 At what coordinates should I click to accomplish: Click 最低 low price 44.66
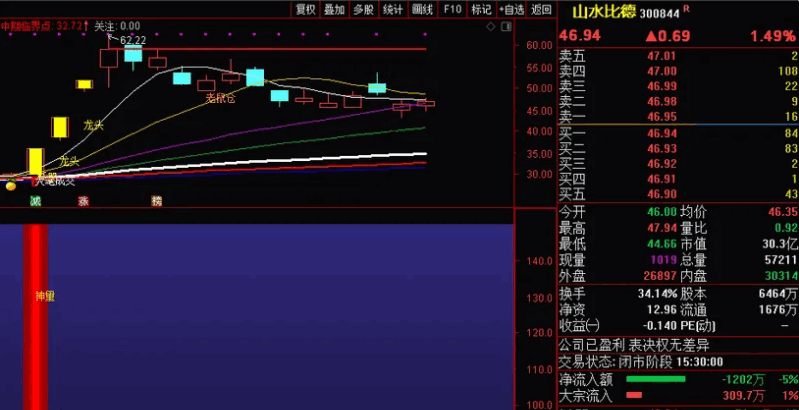pos(662,244)
